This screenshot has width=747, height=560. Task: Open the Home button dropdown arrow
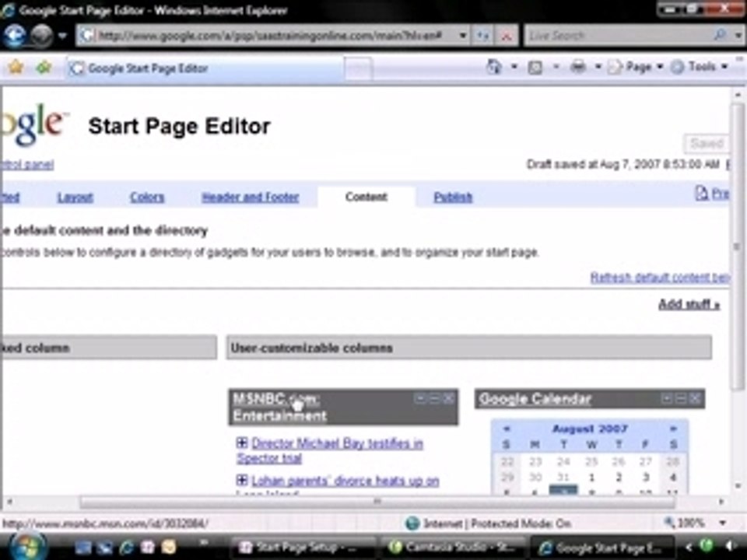pyautogui.click(x=514, y=67)
